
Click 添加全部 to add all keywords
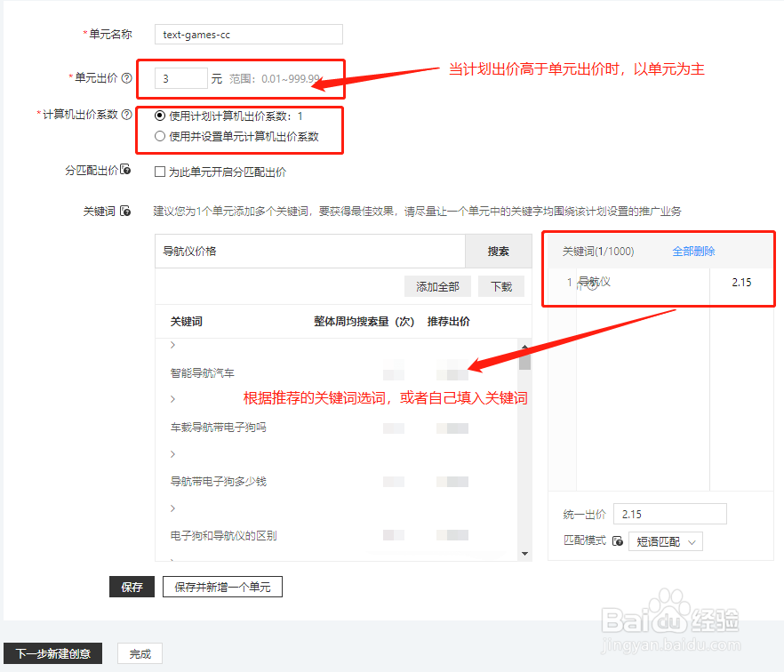pyautogui.click(x=440, y=286)
